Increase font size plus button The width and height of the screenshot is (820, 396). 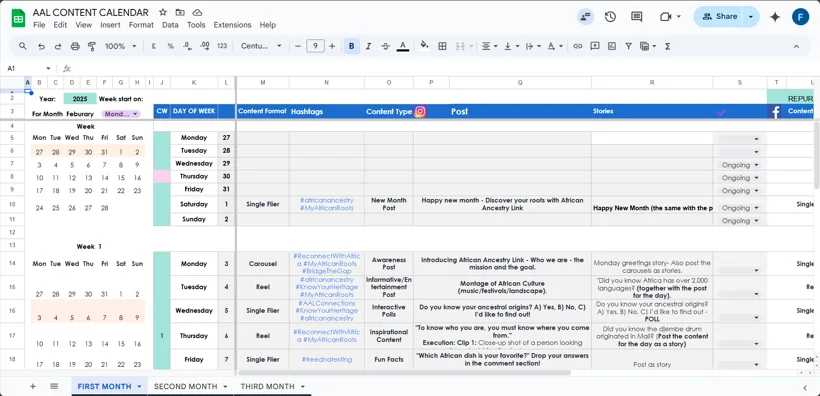pos(332,46)
